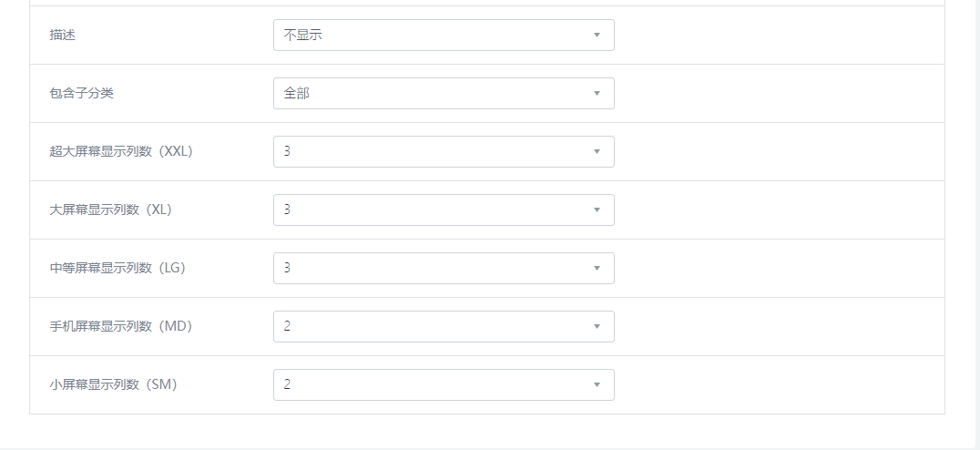Click the caret arrow of the XXL columns select
Screen dimensions: 980x450
coord(597,152)
